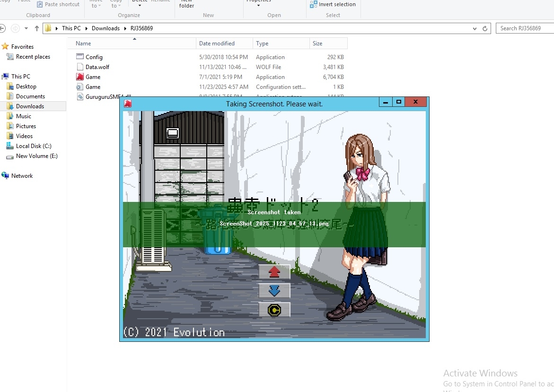Click the Up folder arrow in navigation
The width and height of the screenshot is (554, 392).
pos(37,28)
